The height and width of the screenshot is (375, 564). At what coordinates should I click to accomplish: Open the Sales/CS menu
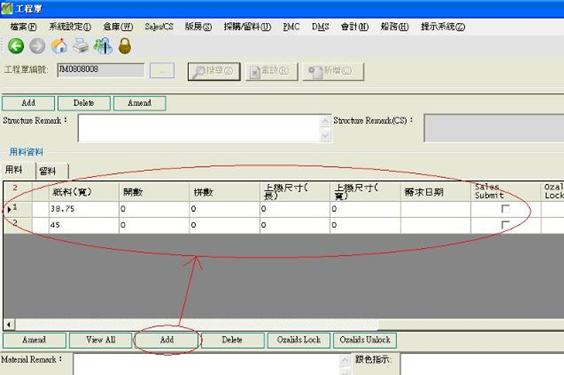159,27
